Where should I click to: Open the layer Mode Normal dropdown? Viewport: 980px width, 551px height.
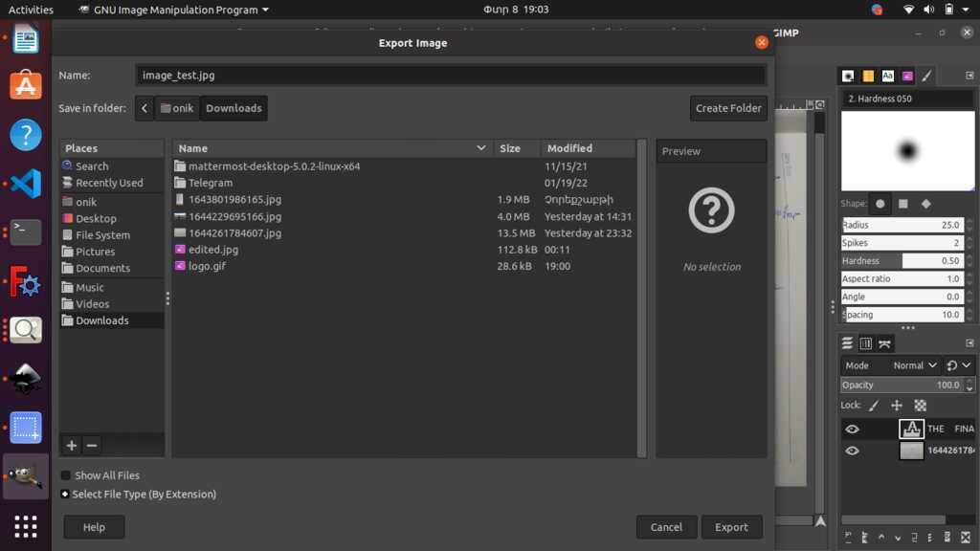pos(914,365)
